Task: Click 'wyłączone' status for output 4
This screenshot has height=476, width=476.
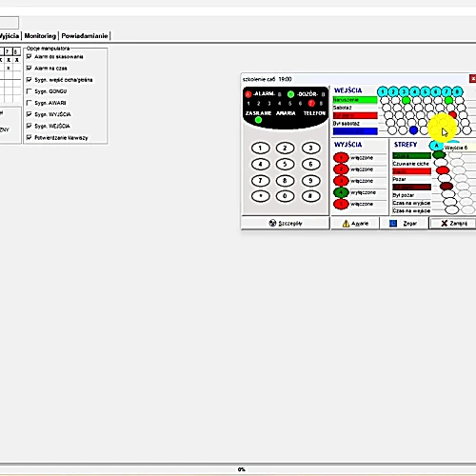Action: coord(363,192)
